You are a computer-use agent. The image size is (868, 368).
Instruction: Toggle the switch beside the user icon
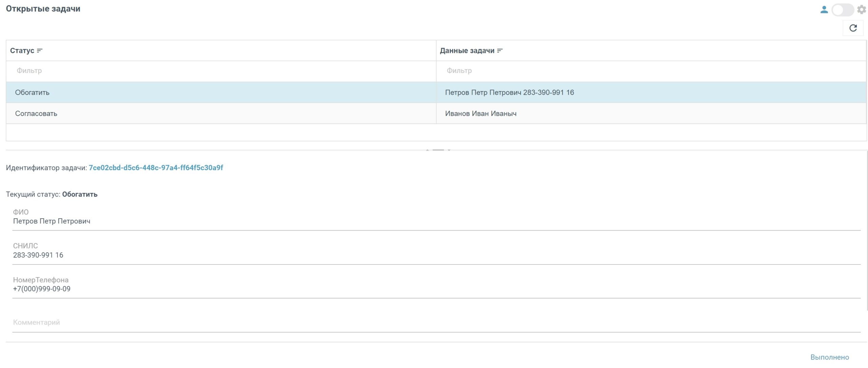click(843, 10)
